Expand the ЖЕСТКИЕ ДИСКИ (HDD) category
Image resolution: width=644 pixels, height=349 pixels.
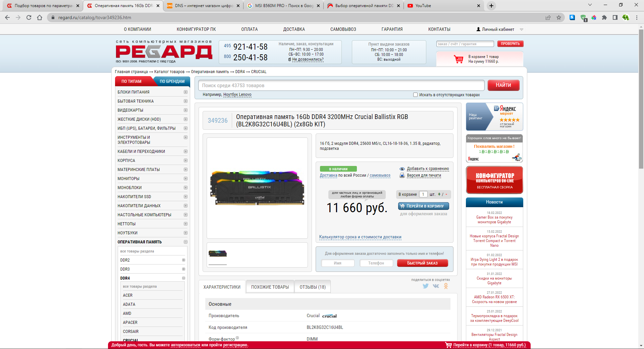[185, 119]
